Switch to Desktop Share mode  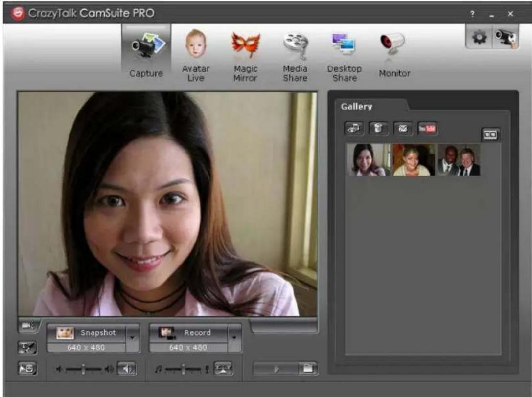click(345, 57)
